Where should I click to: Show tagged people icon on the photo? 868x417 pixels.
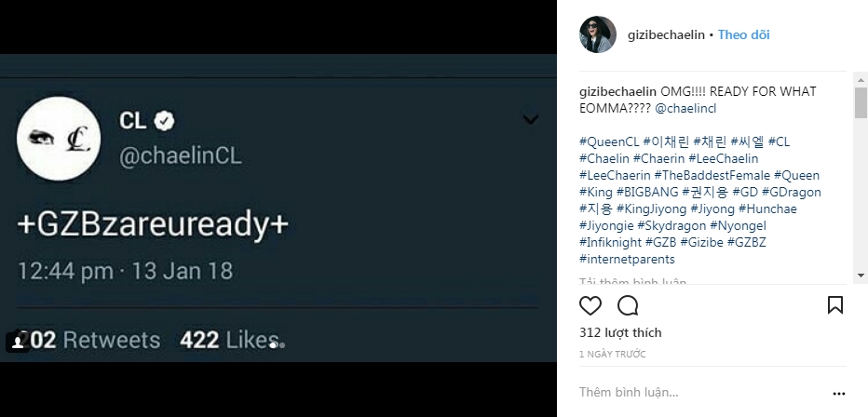click(x=17, y=343)
